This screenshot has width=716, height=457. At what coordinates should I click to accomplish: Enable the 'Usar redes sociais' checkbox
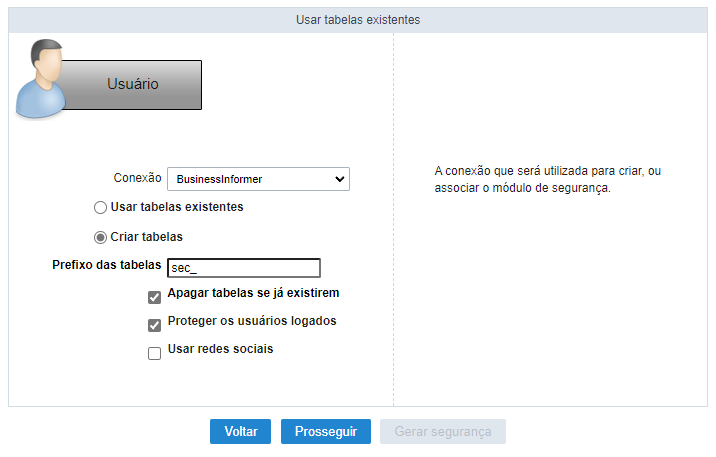click(154, 352)
